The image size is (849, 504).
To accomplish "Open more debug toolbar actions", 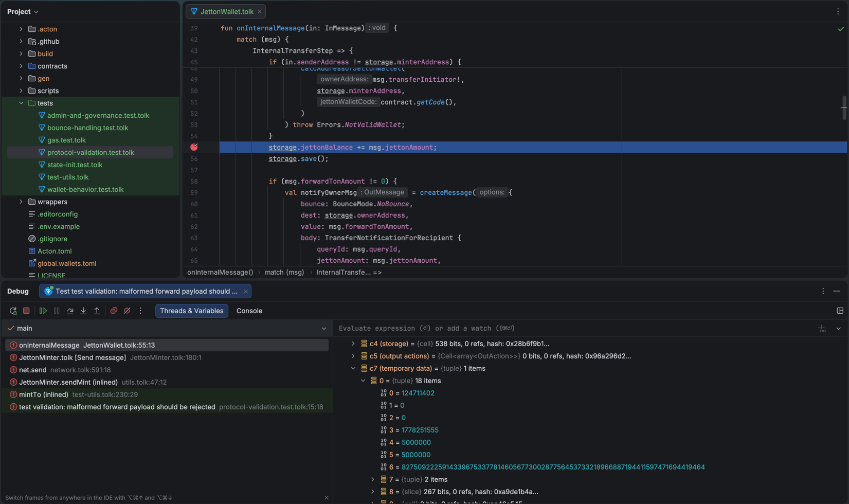I will (140, 311).
